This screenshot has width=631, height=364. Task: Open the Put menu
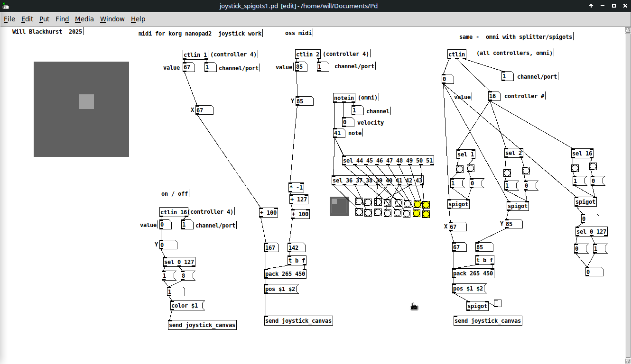(x=44, y=19)
